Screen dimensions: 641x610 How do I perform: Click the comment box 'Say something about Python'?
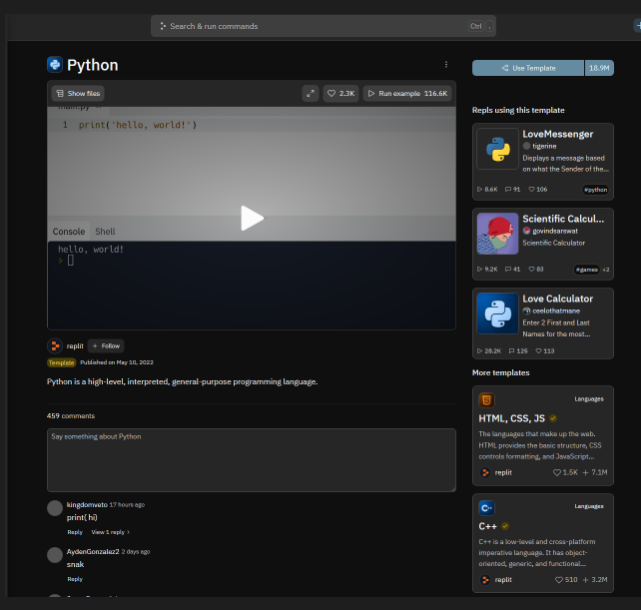(251, 460)
